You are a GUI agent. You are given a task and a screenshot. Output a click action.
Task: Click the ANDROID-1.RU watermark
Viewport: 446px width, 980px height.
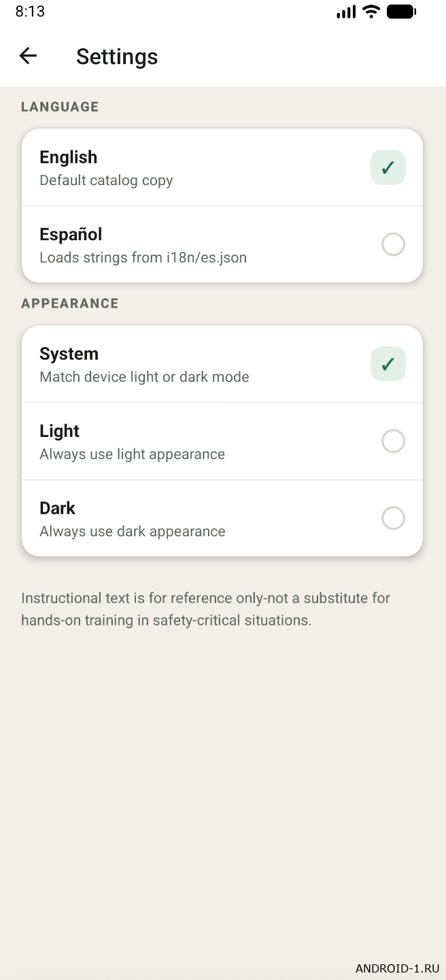pos(397,968)
